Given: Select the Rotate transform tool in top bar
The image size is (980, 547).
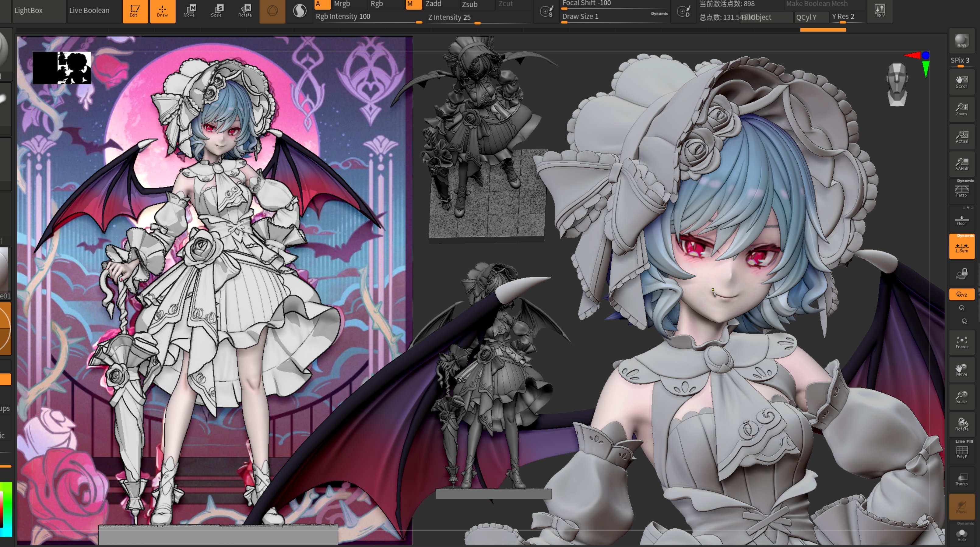Looking at the screenshot, I should coord(245,11).
